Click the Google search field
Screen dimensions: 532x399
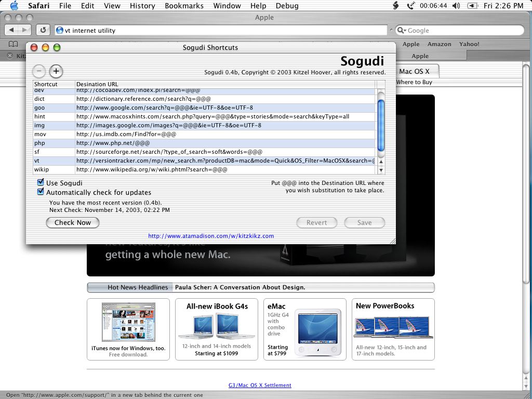[460, 30]
